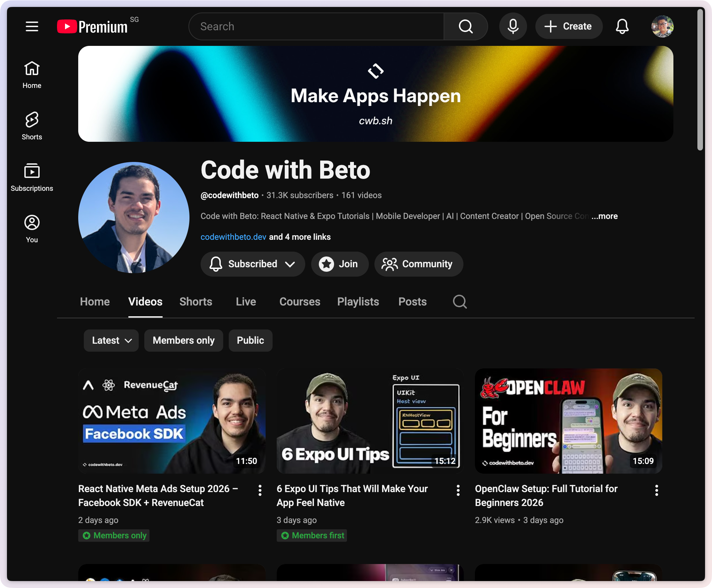This screenshot has width=712, height=588.
Task: Open options for OpenClaw Setup video
Action: (656, 490)
